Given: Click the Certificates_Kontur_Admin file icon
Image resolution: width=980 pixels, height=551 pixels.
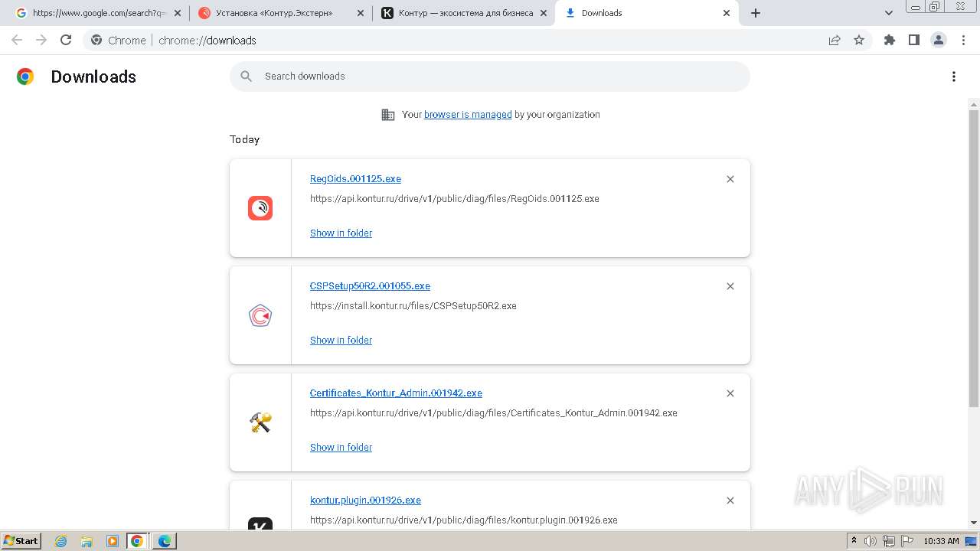Looking at the screenshot, I should point(260,422).
